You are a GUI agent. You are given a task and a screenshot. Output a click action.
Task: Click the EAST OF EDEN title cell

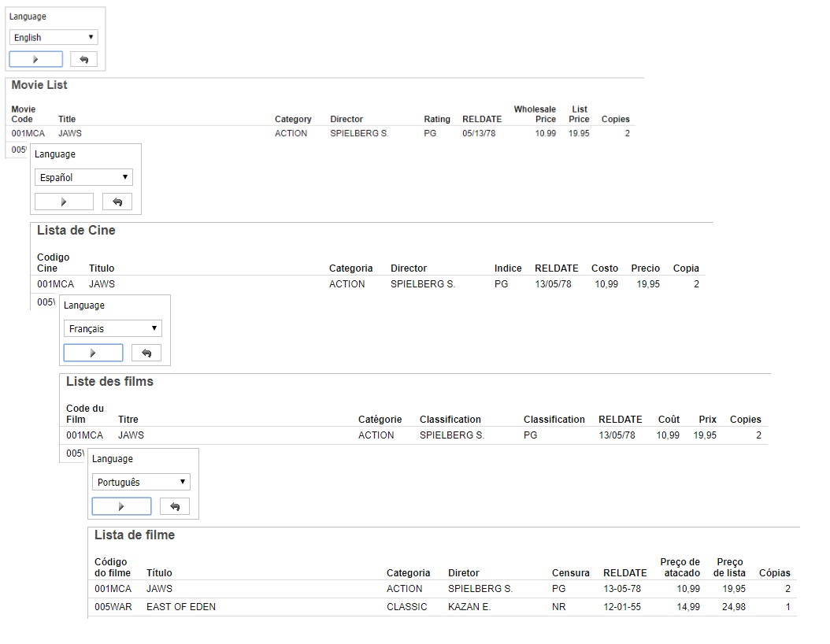pyautogui.click(x=181, y=607)
